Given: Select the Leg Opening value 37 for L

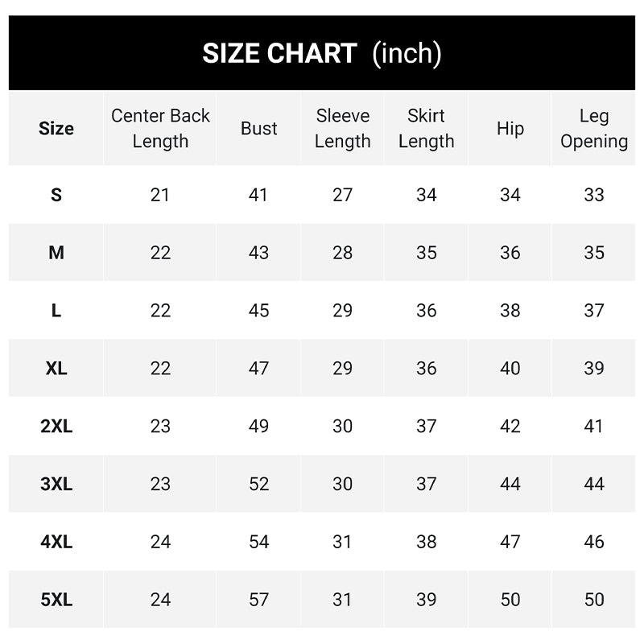Looking at the screenshot, I should click(594, 311).
